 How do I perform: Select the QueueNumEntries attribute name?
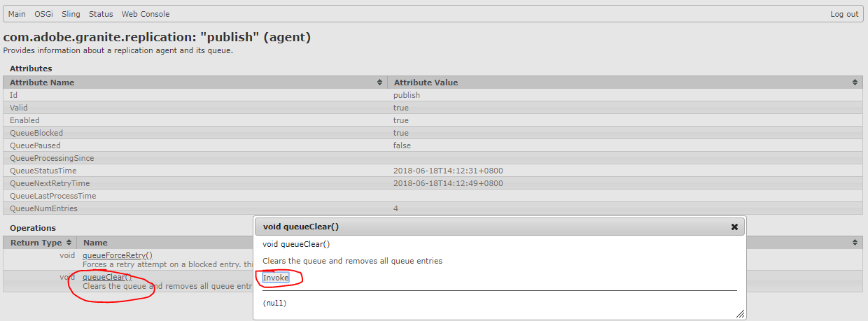click(43, 208)
